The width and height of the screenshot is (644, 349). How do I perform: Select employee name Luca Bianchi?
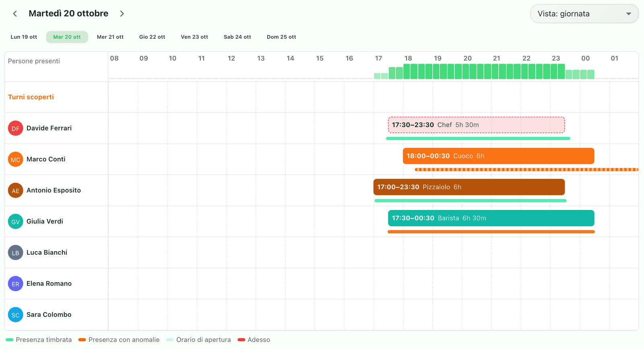(x=47, y=252)
